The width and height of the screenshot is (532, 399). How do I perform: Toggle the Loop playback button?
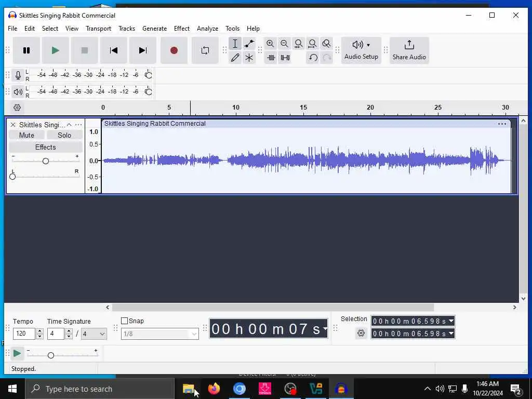205,50
